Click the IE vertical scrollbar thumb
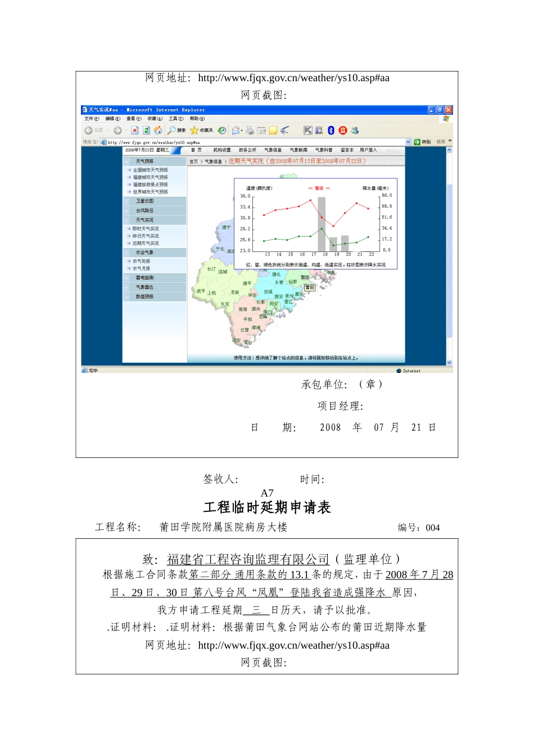Image resolution: width=534 pixels, height=756 pixels. 449,260
